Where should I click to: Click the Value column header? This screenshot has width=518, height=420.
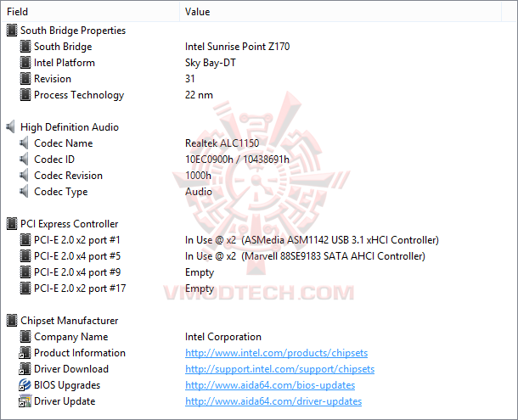pyautogui.click(x=341, y=12)
